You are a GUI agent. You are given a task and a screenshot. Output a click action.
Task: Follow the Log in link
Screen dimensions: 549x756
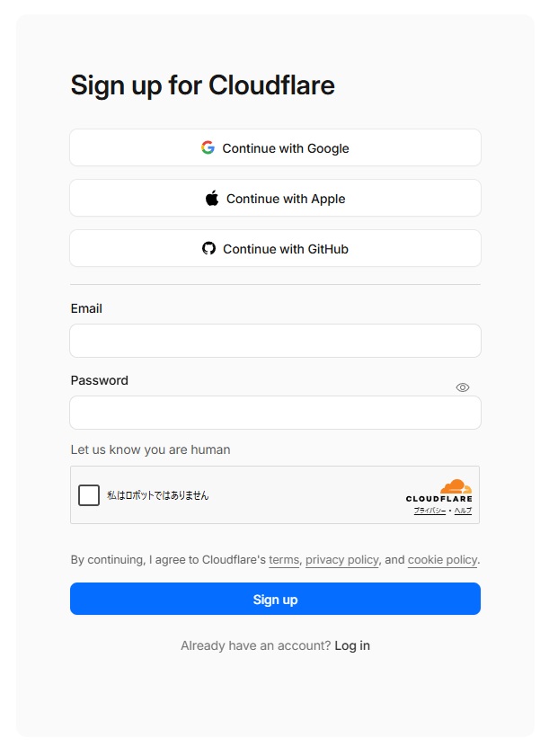click(x=352, y=645)
